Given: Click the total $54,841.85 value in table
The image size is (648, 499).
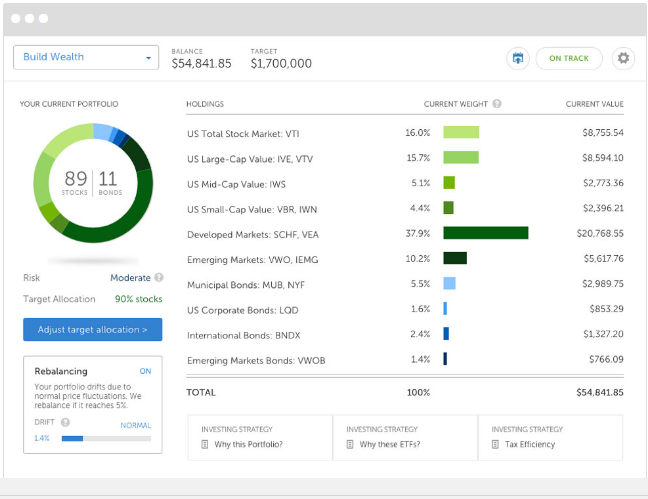Looking at the screenshot, I should tap(600, 392).
